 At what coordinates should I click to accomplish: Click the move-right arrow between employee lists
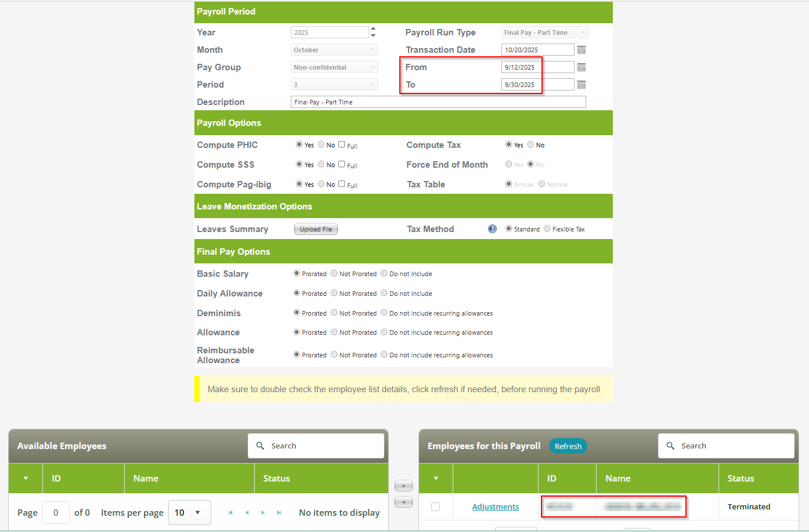pos(403,486)
